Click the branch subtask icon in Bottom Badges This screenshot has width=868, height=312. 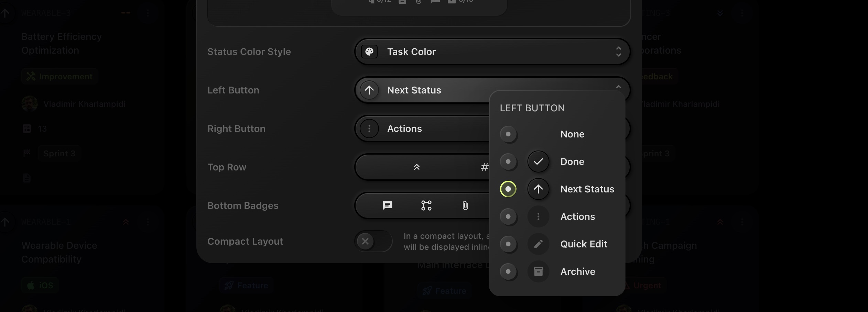pos(426,205)
